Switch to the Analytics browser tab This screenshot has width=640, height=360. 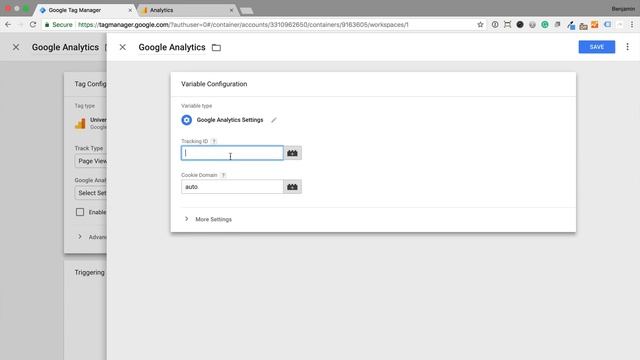coord(186,10)
